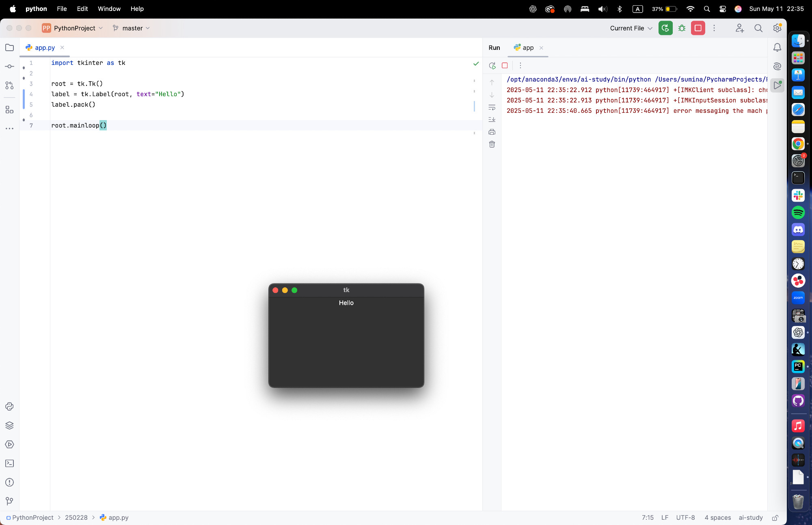
Task: Click 250228 folder in the breadcrumb bar
Action: (76, 518)
